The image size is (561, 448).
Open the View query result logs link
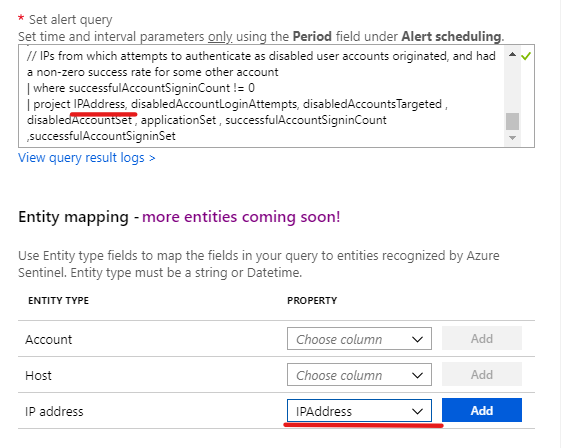pyautogui.click(x=87, y=157)
